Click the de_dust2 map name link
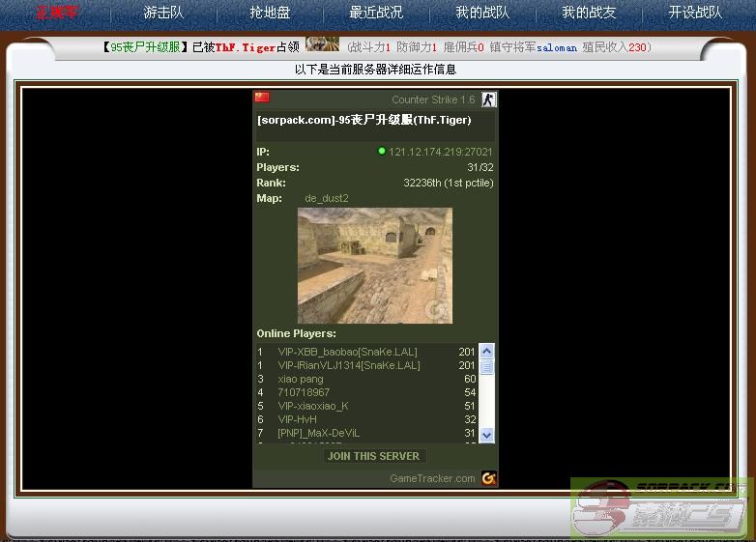Viewport: 756px width, 542px height. click(327, 198)
